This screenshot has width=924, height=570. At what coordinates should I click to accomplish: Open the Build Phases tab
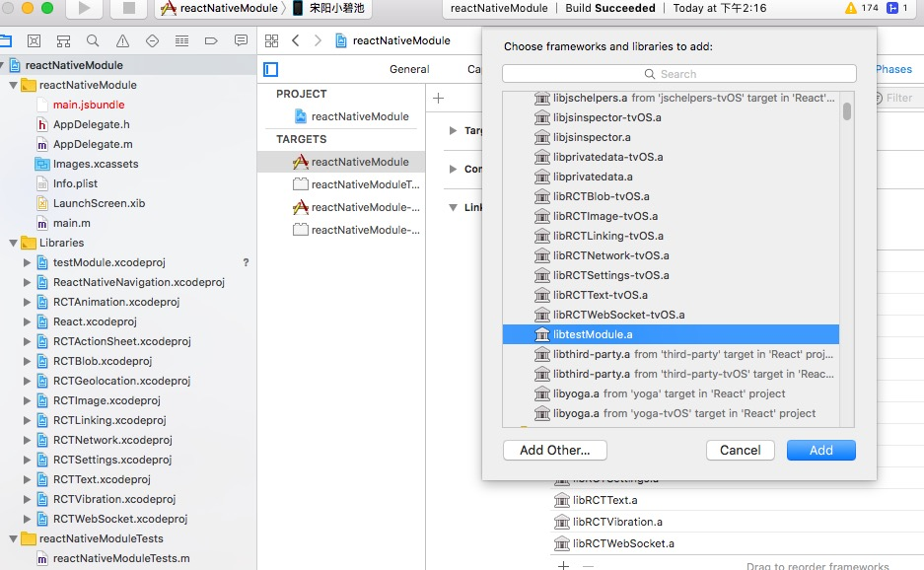pyautogui.click(x=893, y=70)
